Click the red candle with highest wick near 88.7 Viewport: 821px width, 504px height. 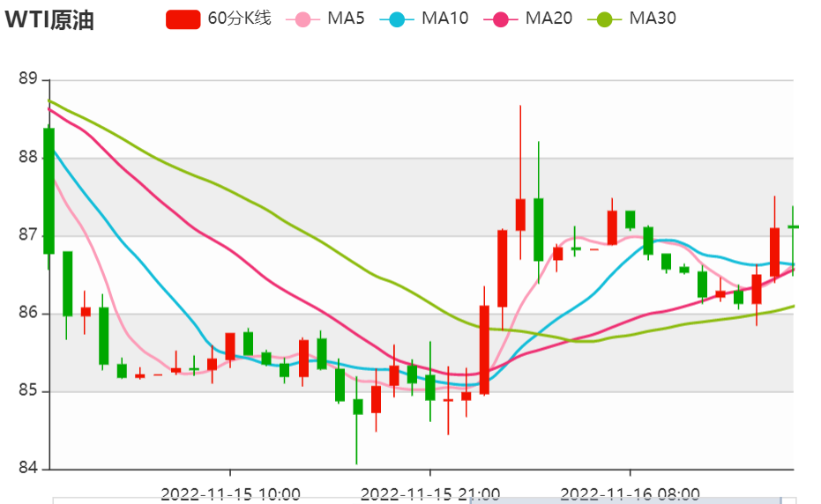pyautogui.click(x=520, y=215)
